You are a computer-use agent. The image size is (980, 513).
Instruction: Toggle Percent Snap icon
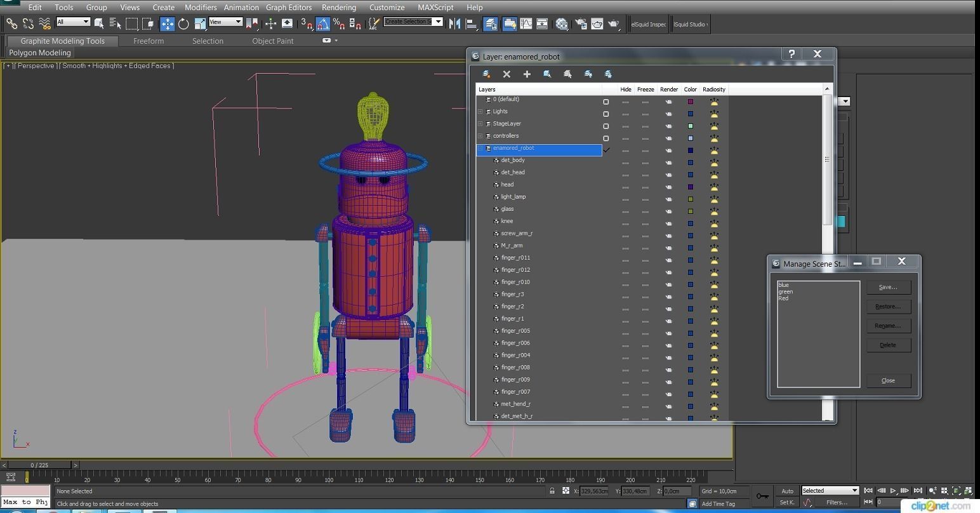point(339,23)
